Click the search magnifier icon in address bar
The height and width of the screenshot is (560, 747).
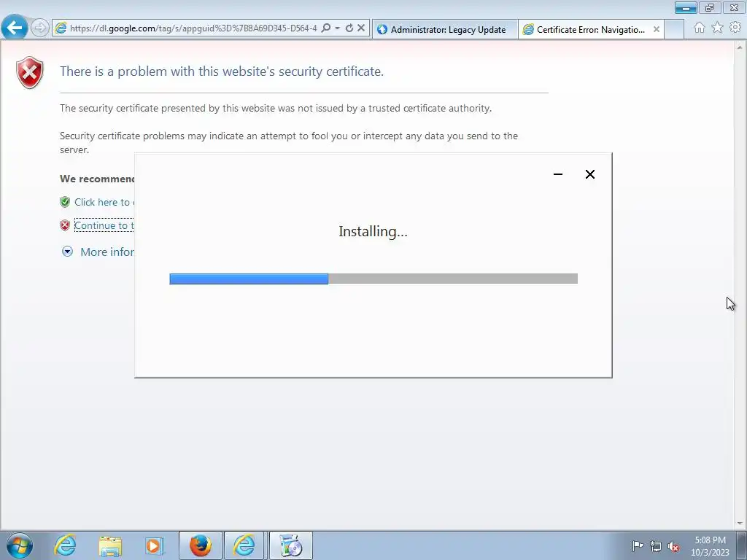point(326,28)
